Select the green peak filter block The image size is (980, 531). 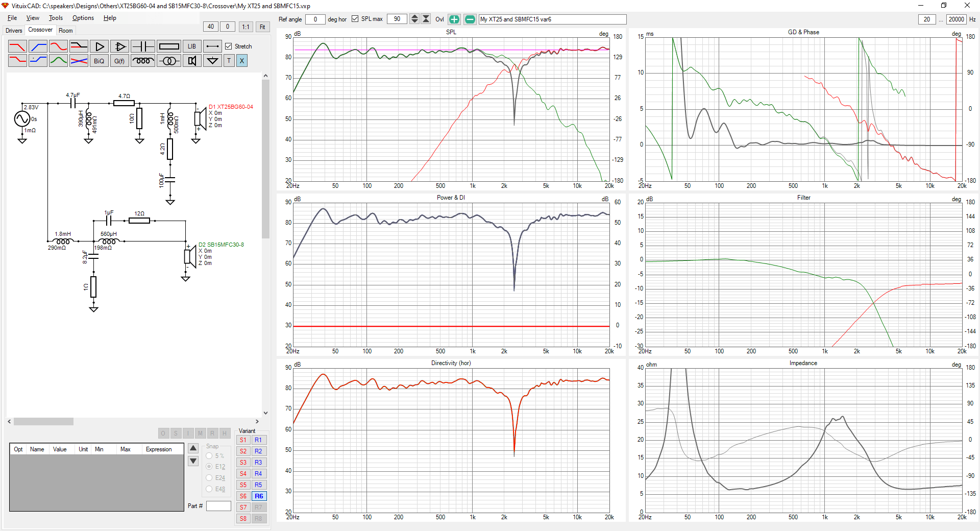[58, 61]
